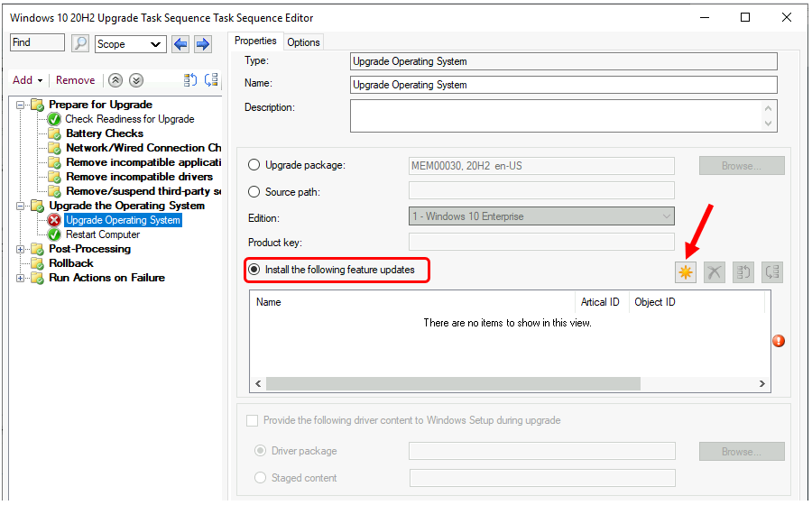
Task: Select Remove/suspend third-party group
Action: pyautogui.click(x=143, y=191)
